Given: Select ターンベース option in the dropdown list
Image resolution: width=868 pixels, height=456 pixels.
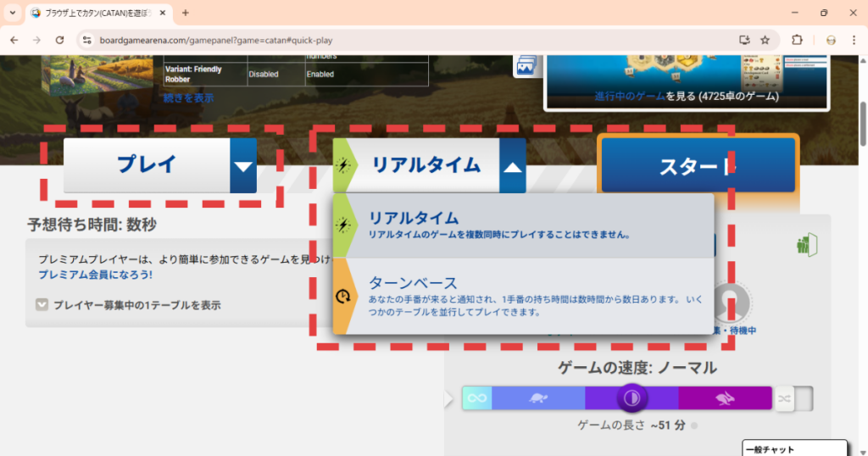Looking at the screenshot, I should (x=524, y=296).
